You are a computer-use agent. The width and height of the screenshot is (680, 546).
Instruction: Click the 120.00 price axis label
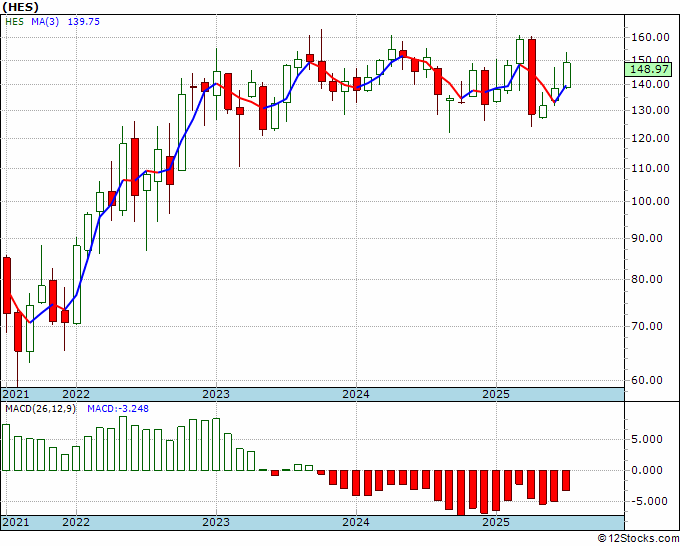[650, 138]
